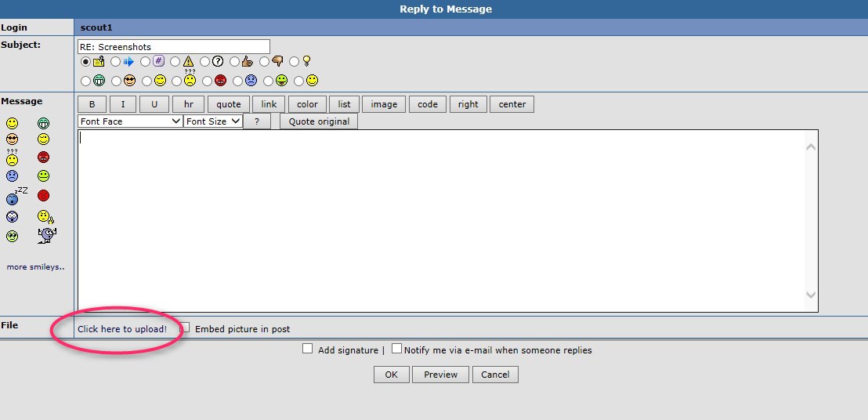Insert the plain green smiley from Message sidebar
Screen dimensions: 868x420
point(43,176)
